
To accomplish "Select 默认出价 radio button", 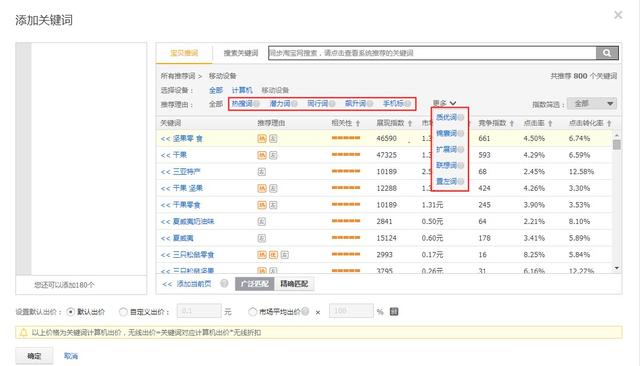I will [x=71, y=312].
